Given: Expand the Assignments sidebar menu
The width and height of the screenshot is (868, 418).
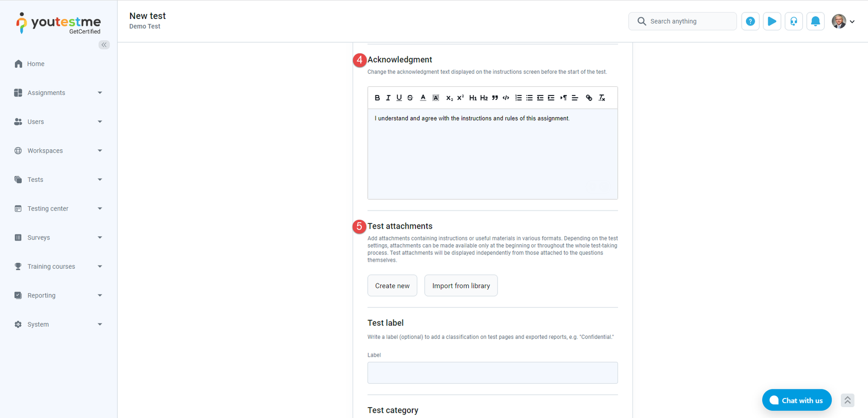Looking at the screenshot, I should coord(59,93).
